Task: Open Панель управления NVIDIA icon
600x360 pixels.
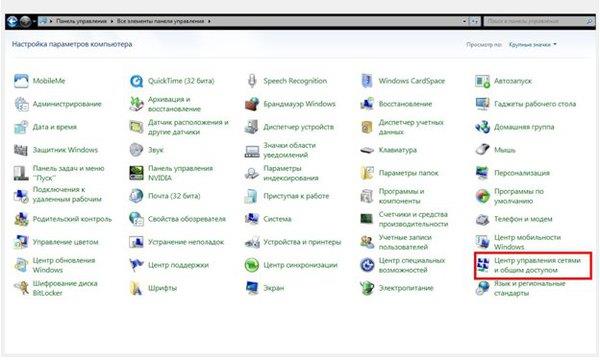Action: tap(136, 173)
